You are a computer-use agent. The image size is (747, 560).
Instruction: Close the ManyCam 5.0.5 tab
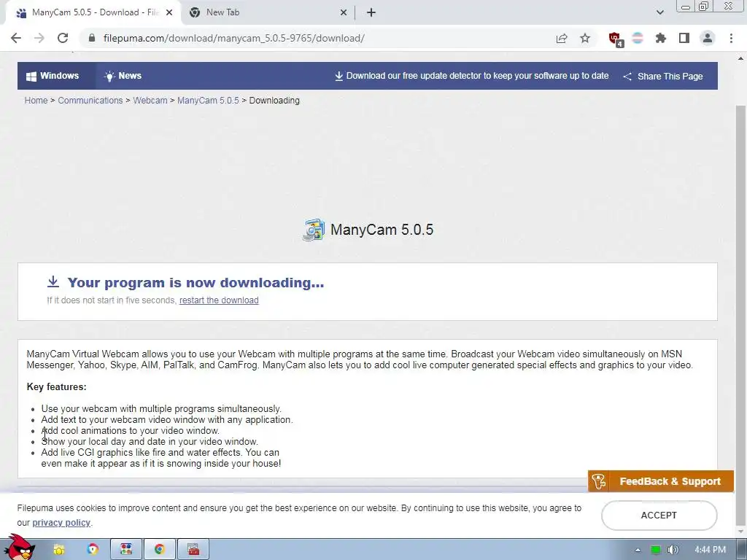[169, 12]
